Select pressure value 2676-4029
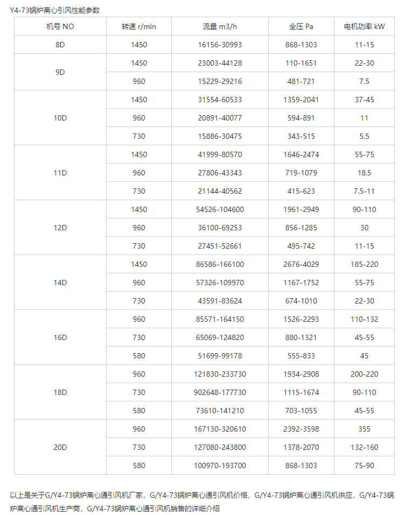This screenshot has width=420, height=515. (x=301, y=264)
